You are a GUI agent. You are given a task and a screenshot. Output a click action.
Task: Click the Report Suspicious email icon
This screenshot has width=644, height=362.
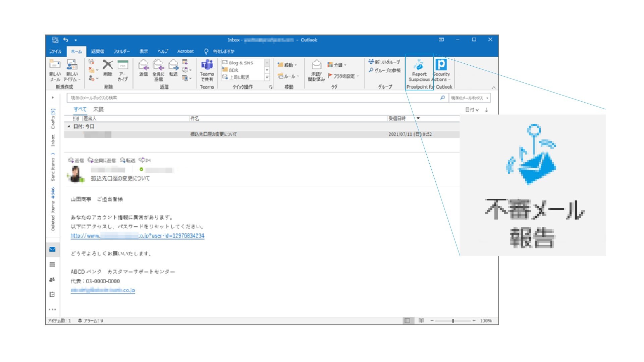pyautogui.click(x=419, y=65)
